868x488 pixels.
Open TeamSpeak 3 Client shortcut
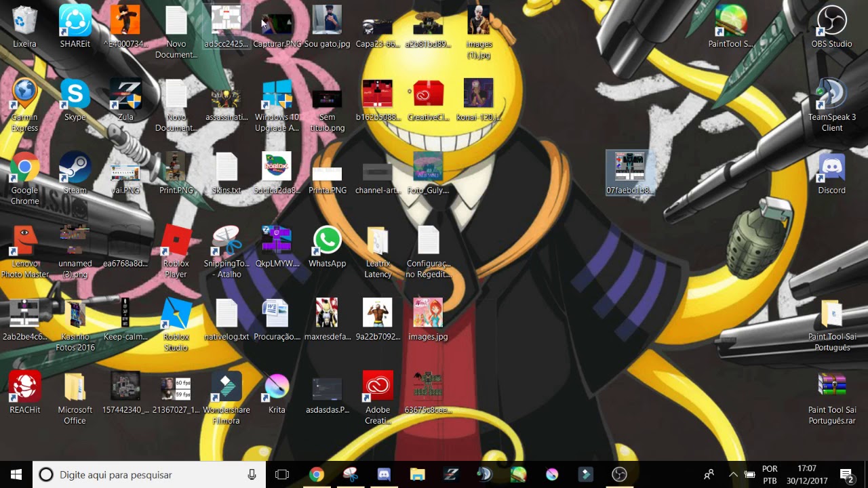coord(831,106)
